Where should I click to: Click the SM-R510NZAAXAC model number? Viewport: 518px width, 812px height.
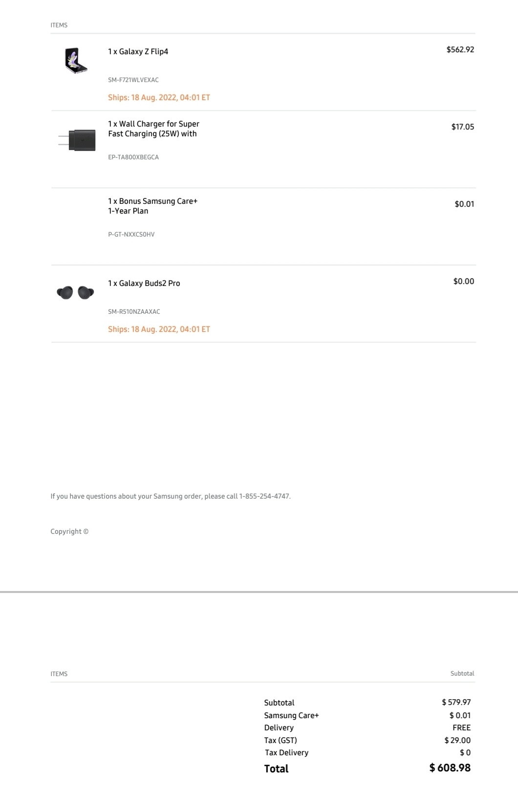click(134, 311)
